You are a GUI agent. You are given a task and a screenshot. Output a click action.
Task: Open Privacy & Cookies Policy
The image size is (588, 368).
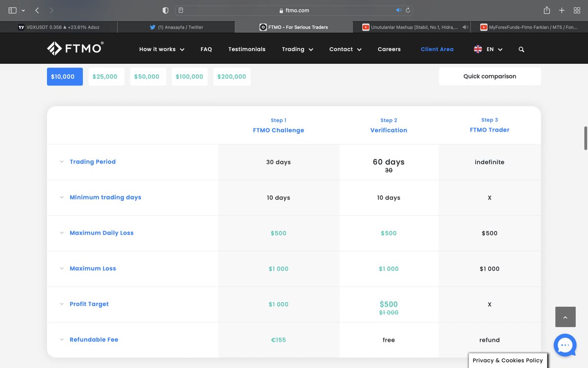point(508,360)
